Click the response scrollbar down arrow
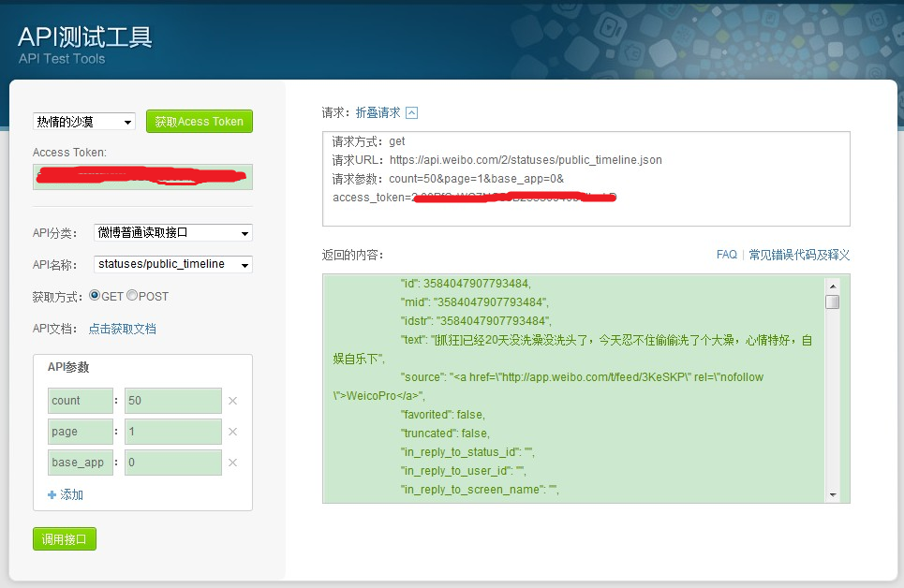This screenshot has width=904, height=588. 833,494
